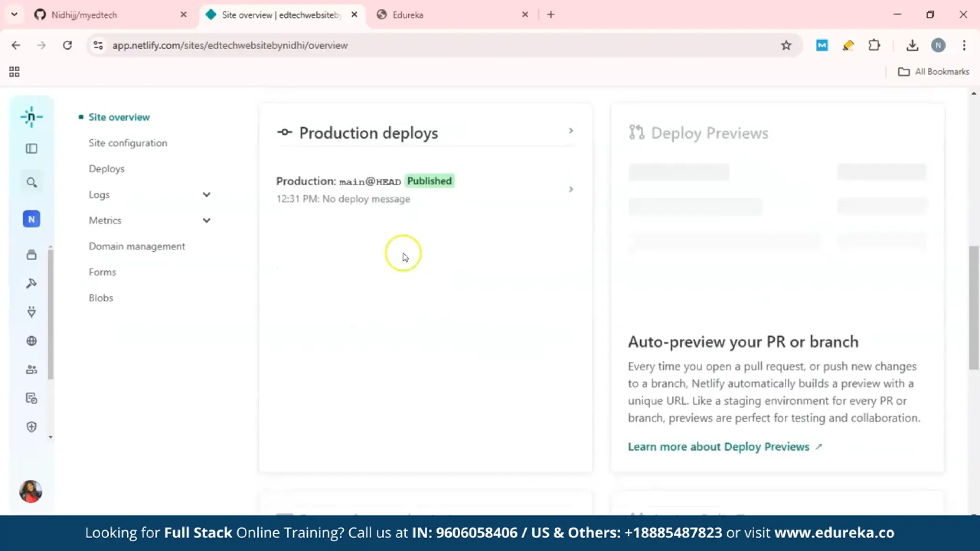Select Site overview in the side menu
This screenshot has height=551, width=980.
tap(119, 117)
